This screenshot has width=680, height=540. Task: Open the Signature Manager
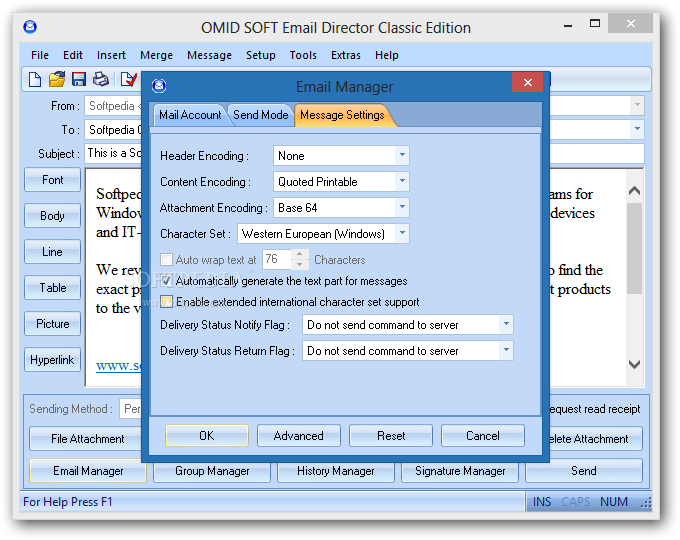460,471
